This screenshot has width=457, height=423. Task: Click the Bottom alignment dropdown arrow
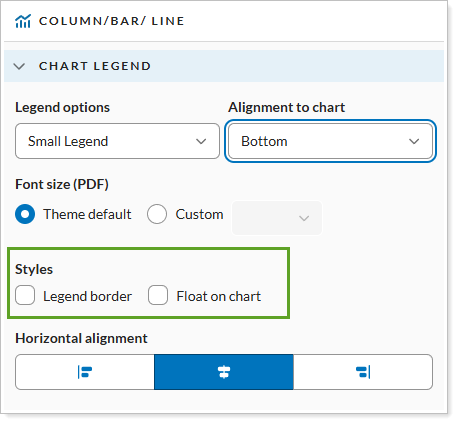[x=414, y=141]
